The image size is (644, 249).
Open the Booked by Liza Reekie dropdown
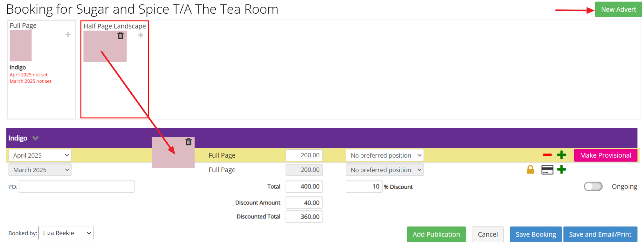[66, 233]
